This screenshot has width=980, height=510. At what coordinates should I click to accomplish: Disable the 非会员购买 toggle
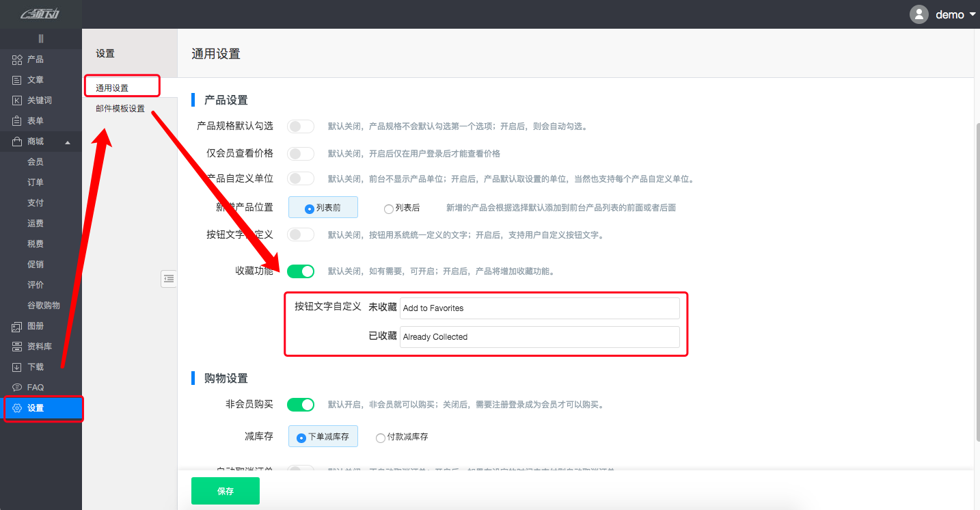[301, 404]
